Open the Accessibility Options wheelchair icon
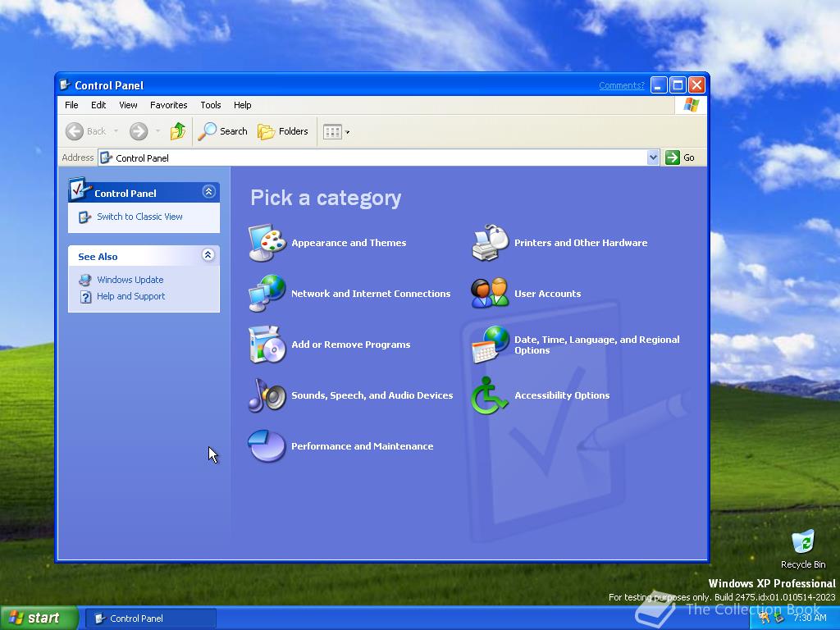 pos(489,395)
